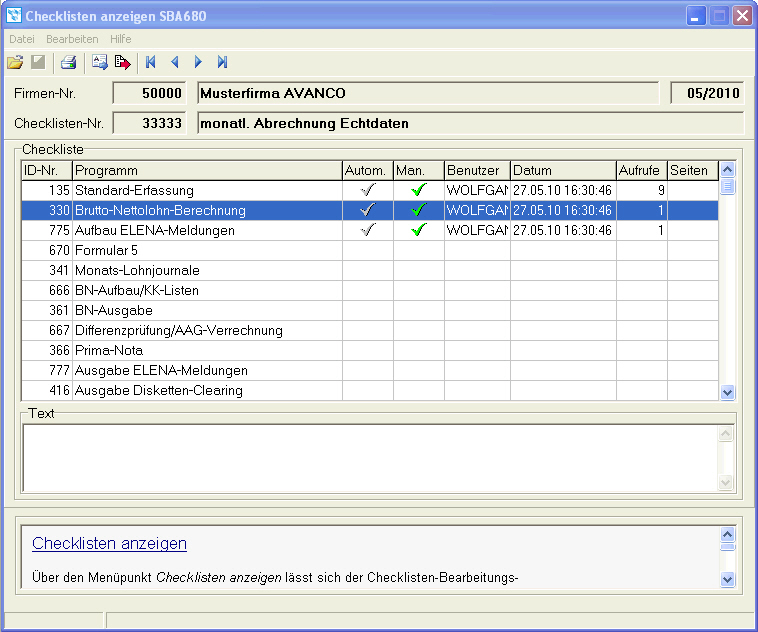Click the exit icon with red arrow

(123, 62)
